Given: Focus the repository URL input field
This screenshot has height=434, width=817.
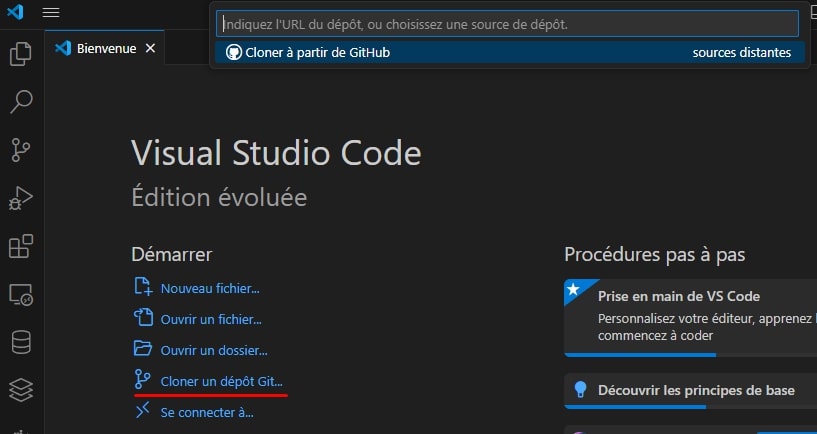Looking at the screenshot, I should click(507, 24).
